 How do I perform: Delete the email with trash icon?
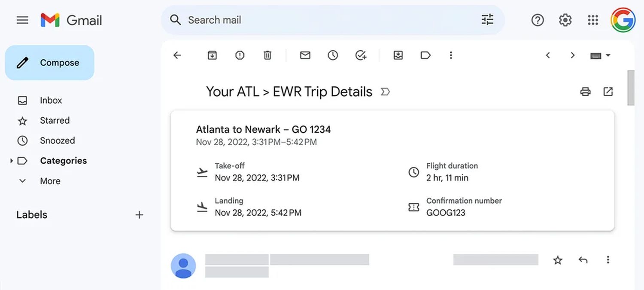coord(267,55)
